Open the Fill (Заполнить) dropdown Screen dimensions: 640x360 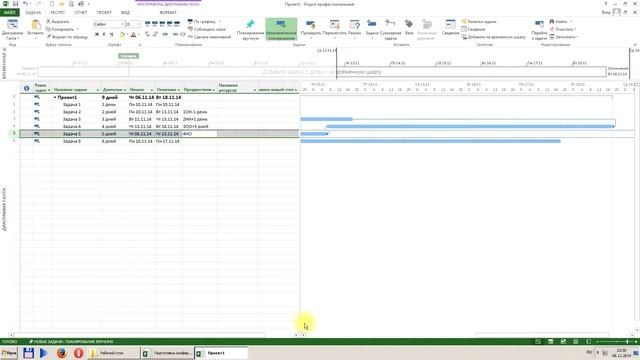coord(564,37)
